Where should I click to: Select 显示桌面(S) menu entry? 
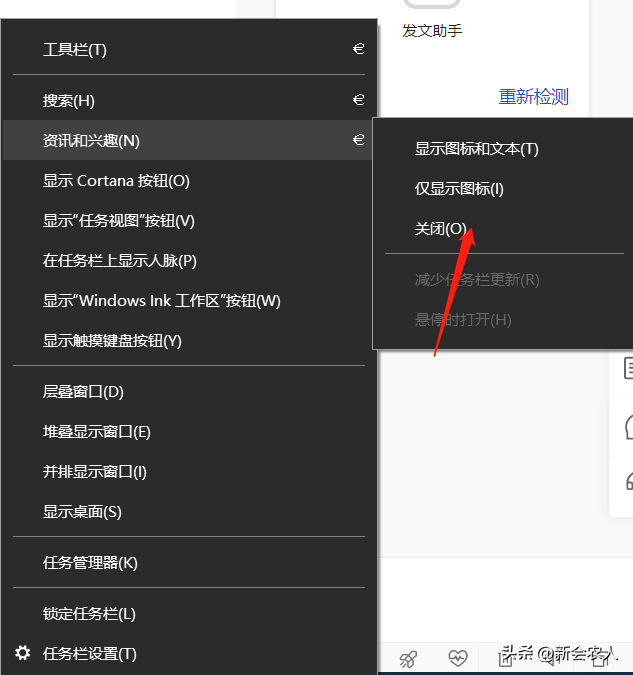[x=189, y=511]
